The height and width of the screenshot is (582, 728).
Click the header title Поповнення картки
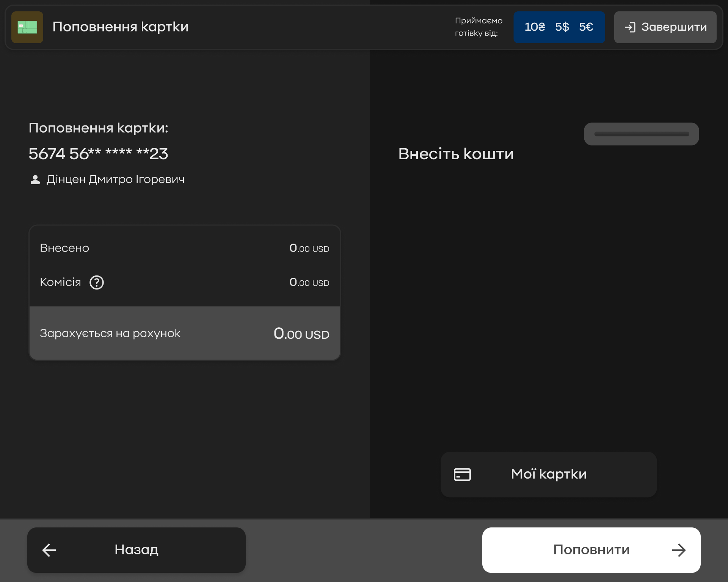121,27
